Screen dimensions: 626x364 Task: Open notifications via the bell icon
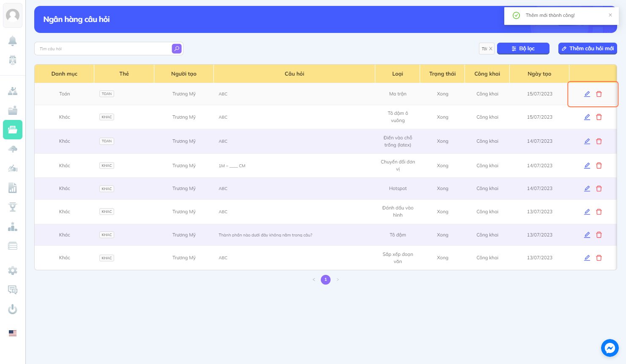[13, 41]
